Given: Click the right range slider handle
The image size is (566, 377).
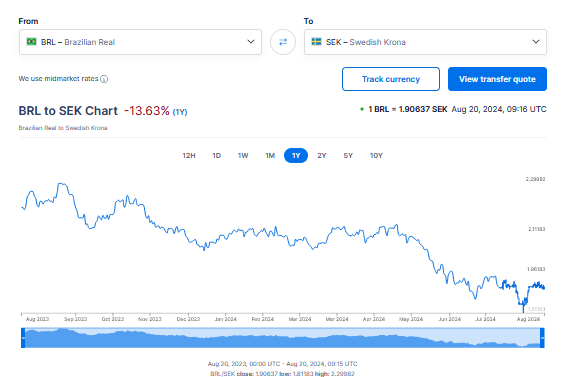Looking at the screenshot, I should (x=542, y=338).
